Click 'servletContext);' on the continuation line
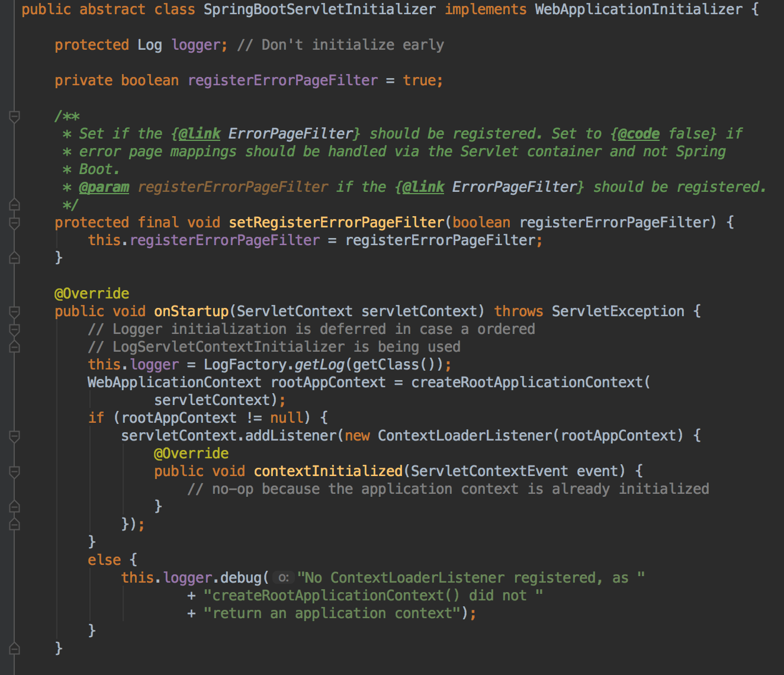This screenshot has width=784, height=675. click(x=220, y=400)
